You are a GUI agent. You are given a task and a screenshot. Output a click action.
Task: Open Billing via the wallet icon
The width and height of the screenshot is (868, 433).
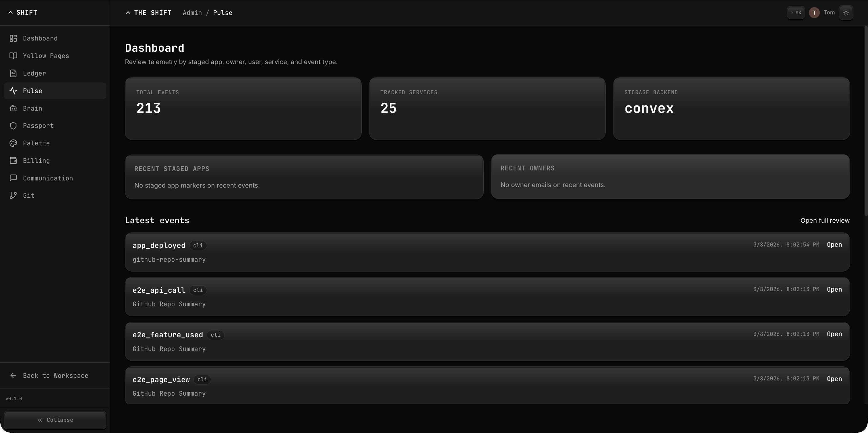[13, 161]
